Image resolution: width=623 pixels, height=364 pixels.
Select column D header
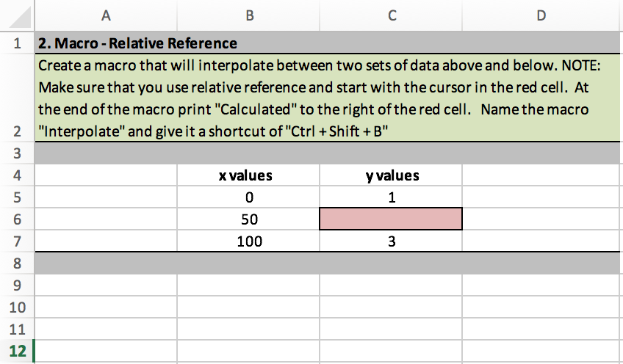tap(541, 16)
